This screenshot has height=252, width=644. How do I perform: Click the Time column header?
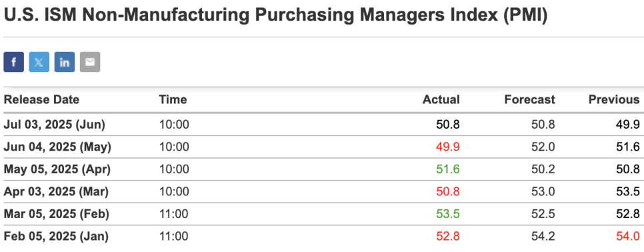173,99
